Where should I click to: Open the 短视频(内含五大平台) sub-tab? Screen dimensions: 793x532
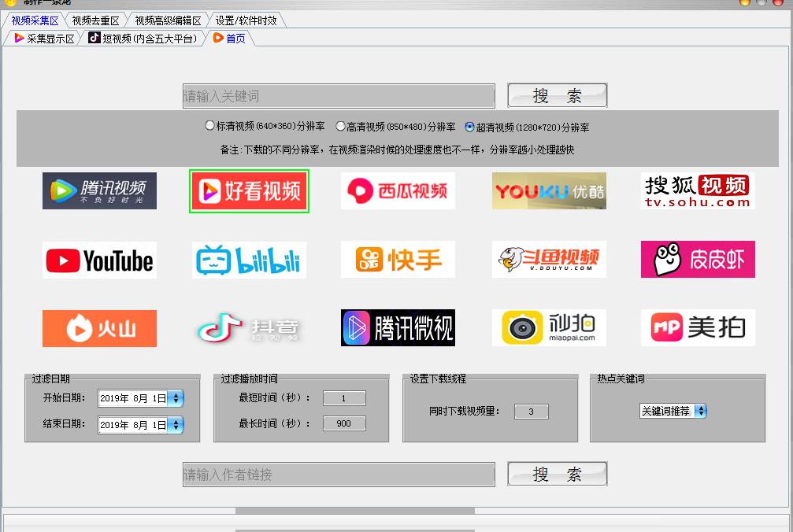143,39
